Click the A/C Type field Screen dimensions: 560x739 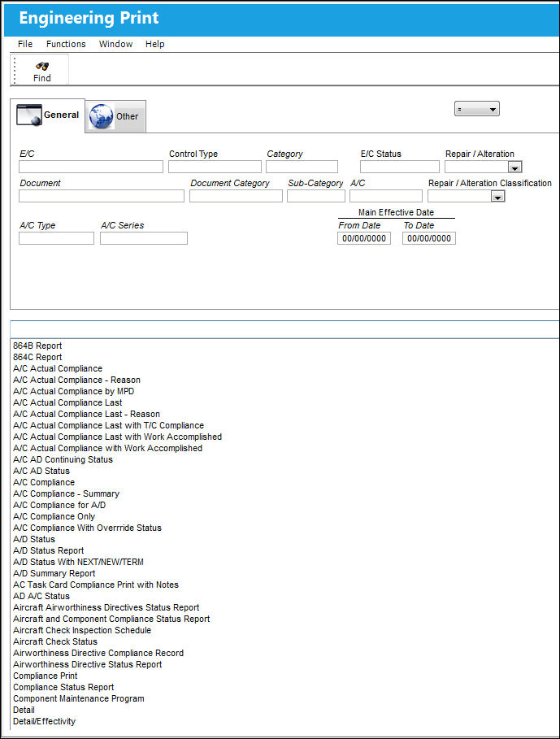tap(57, 238)
